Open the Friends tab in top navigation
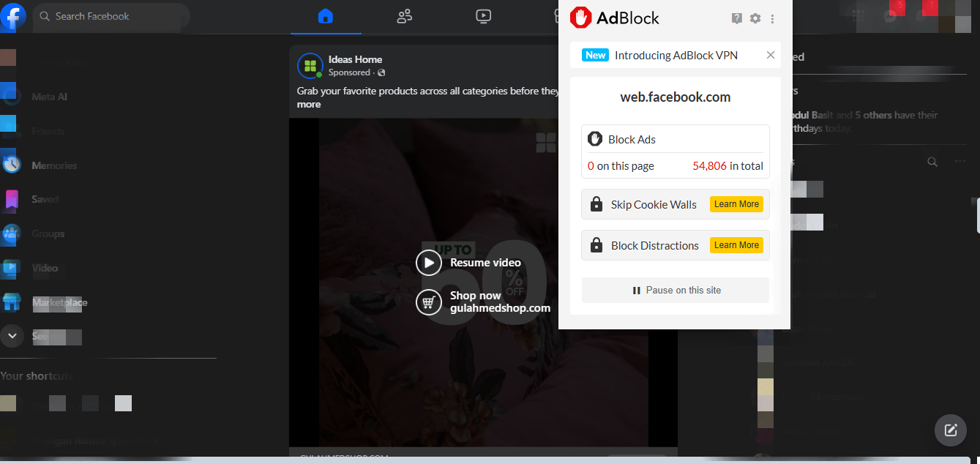Screen dimensions: 980x464 click(x=404, y=16)
